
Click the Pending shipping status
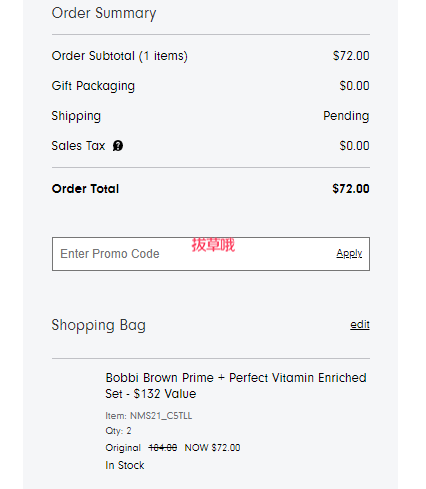point(346,116)
